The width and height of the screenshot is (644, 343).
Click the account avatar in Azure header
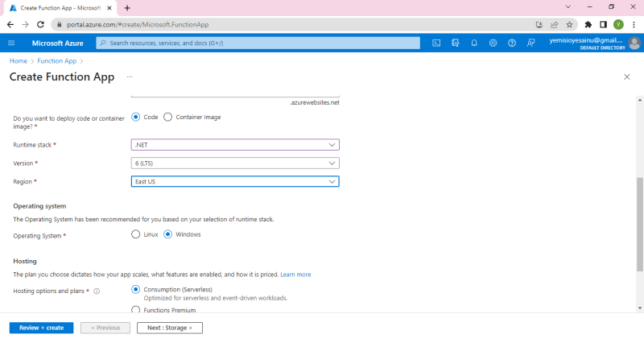click(634, 43)
